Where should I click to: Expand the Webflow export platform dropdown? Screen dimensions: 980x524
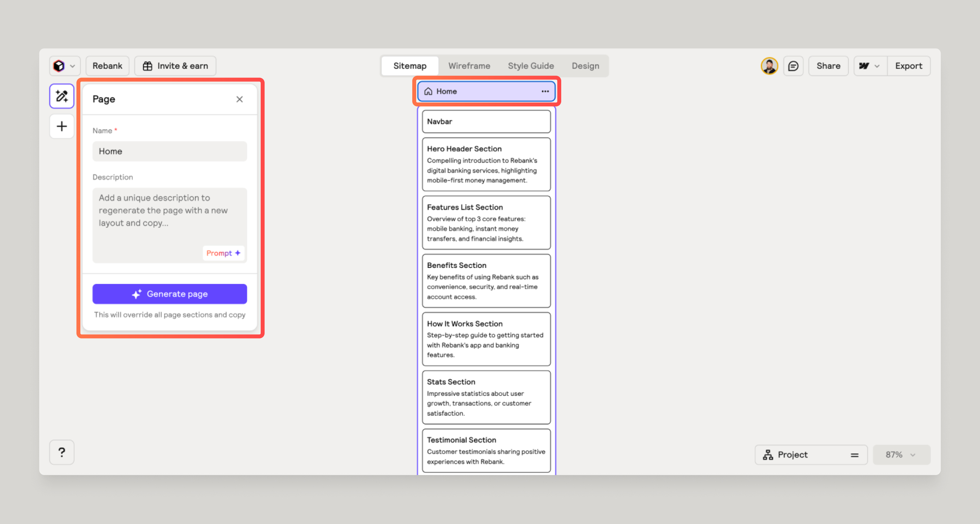point(870,66)
